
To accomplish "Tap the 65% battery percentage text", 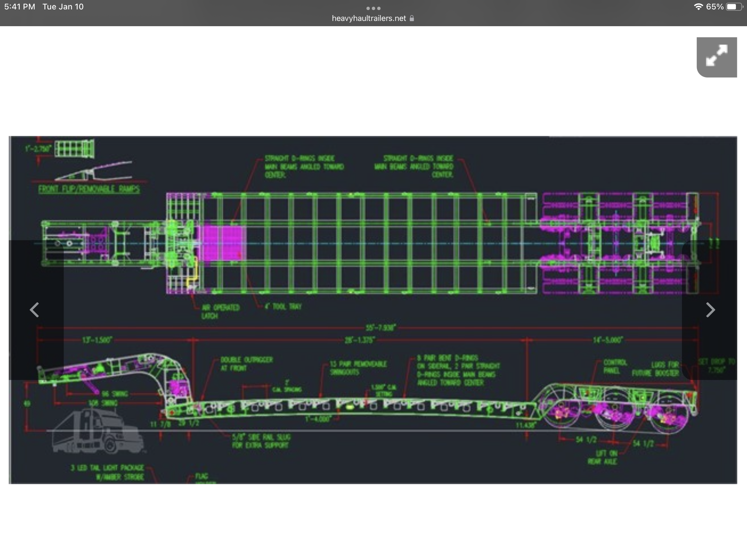I will pos(714,7).
